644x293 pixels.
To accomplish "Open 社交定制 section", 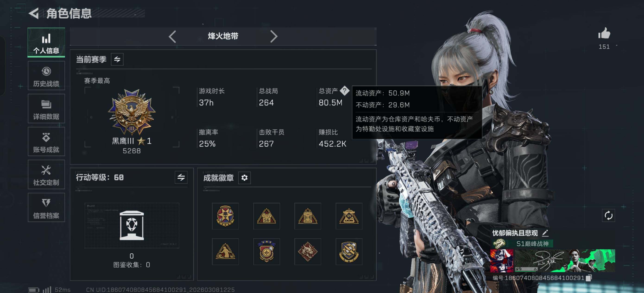I will click(46, 175).
